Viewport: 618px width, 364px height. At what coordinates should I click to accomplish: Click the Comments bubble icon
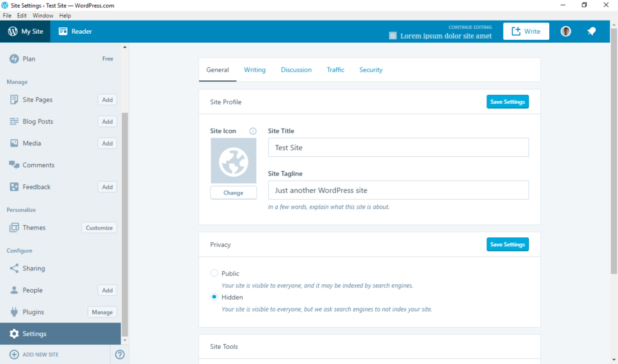click(13, 165)
